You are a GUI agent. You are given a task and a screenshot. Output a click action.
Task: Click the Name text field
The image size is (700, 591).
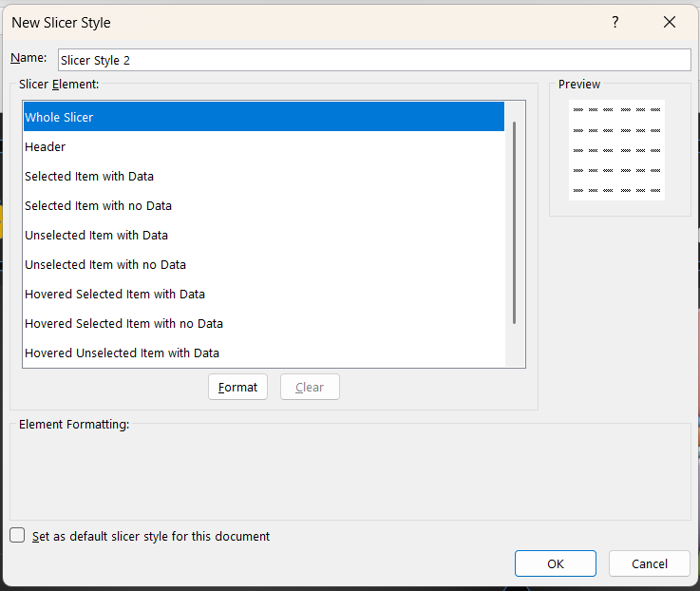pyautogui.click(x=374, y=60)
